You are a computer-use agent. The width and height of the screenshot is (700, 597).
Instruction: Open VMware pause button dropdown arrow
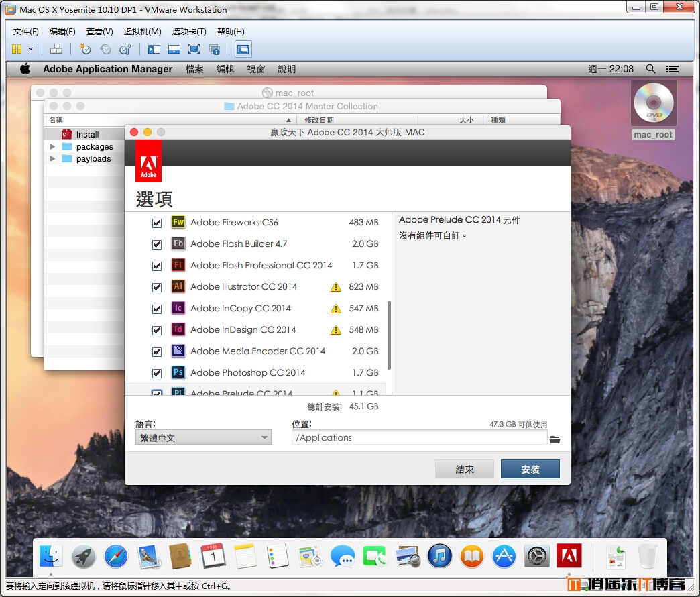click(x=30, y=49)
